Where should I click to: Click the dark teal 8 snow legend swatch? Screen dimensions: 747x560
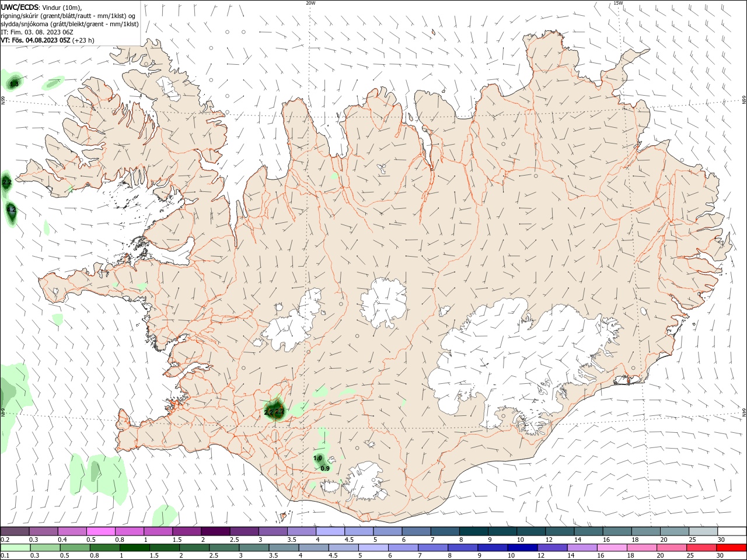[x=474, y=531]
